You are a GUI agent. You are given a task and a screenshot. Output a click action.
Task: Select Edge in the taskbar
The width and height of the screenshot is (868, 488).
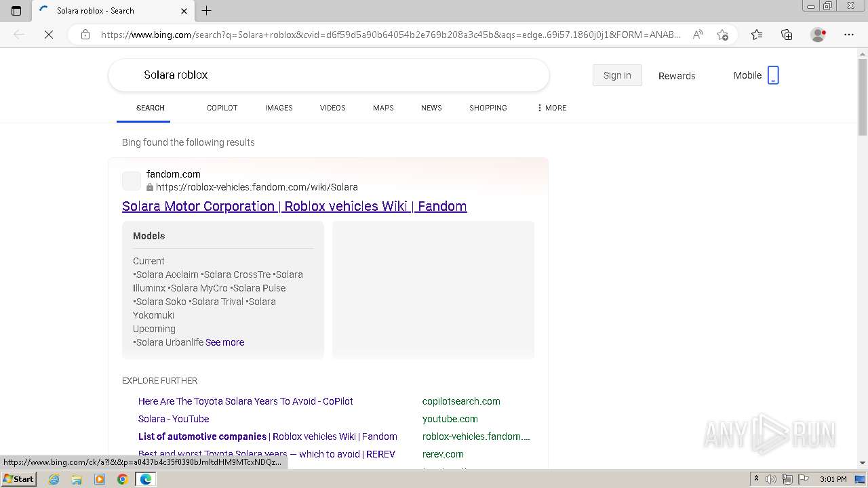click(x=145, y=479)
